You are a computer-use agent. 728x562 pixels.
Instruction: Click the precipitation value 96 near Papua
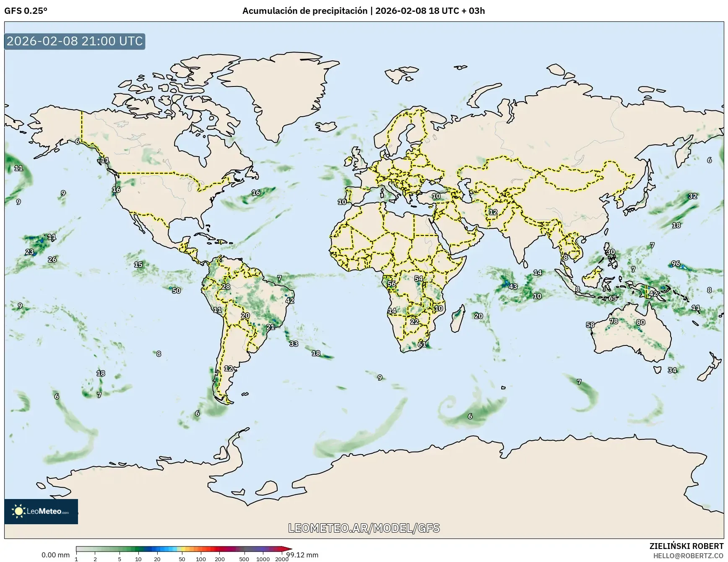pyautogui.click(x=676, y=263)
